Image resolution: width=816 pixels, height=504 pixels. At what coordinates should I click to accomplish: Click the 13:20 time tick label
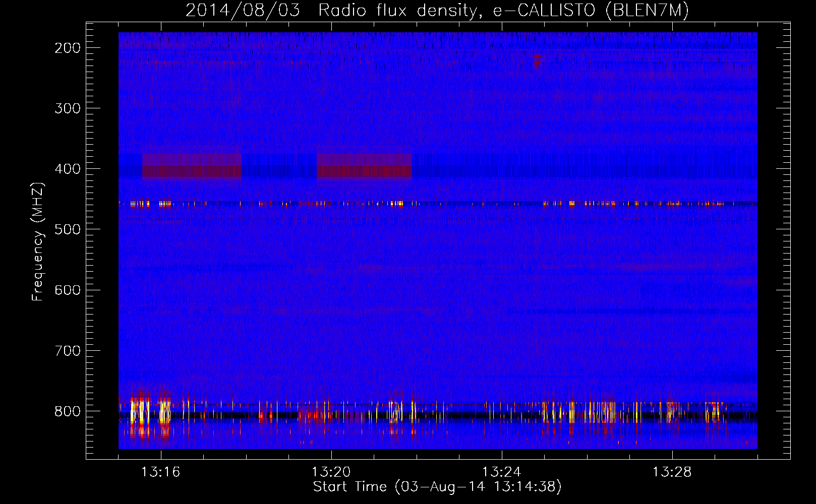[331, 472]
